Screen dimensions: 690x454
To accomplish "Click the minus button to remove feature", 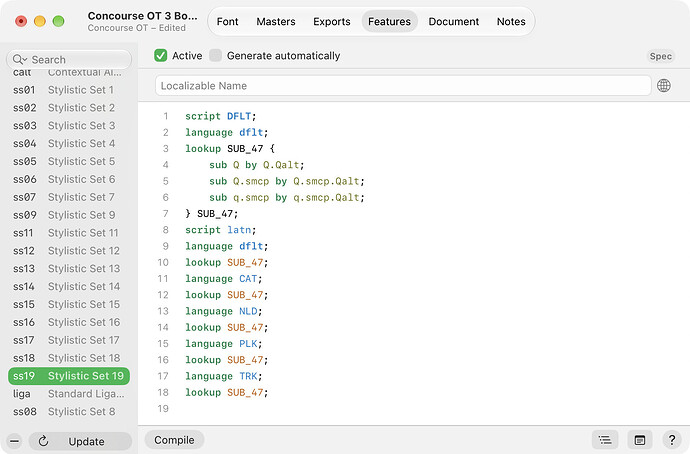I will pos(15,441).
